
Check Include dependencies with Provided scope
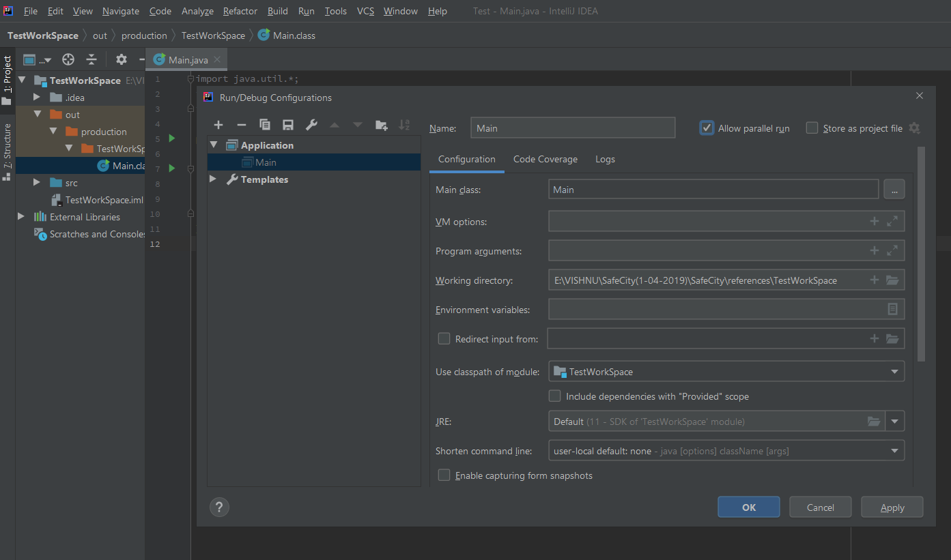pyautogui.click(x=555, y=396)
